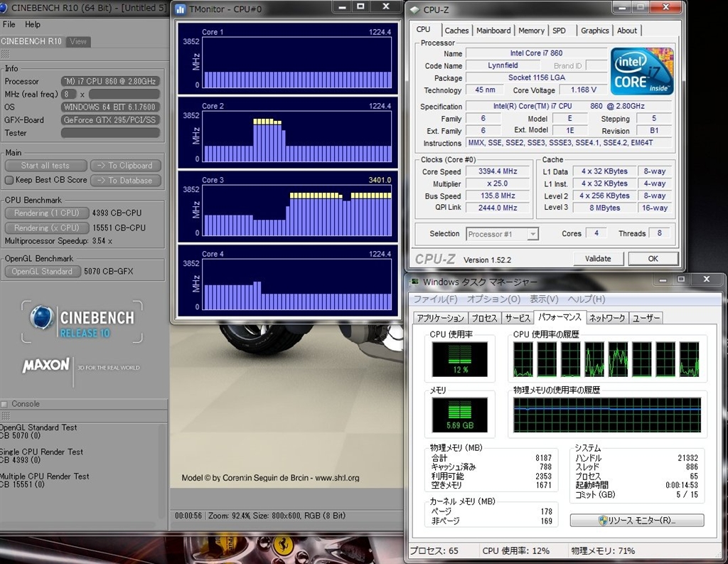Enable Keep Best CB Score checkbox

pyautogui.click(x=9, y=181)
